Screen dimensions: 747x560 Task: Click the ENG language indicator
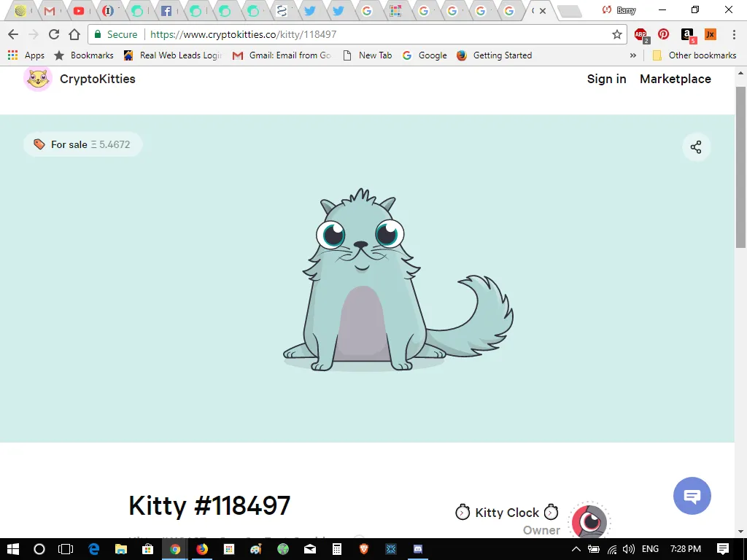(650, 549)
